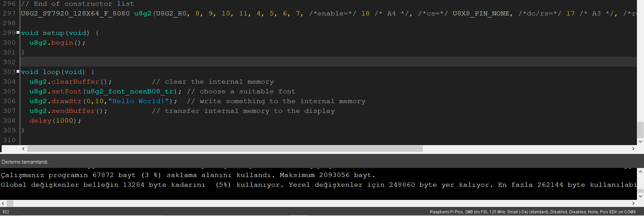
Task: Click on u8g2.begin() in setup
Action: point(57,43)
